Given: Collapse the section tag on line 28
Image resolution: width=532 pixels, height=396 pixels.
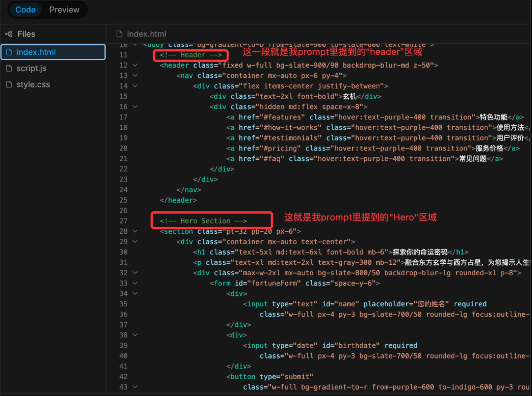Looking at the screenshot, I should (135, 231).
